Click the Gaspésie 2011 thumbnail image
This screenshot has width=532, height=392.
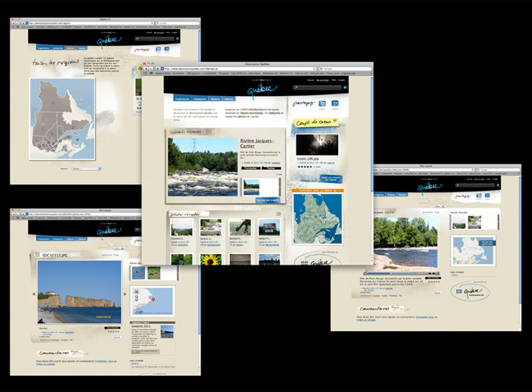167,332
